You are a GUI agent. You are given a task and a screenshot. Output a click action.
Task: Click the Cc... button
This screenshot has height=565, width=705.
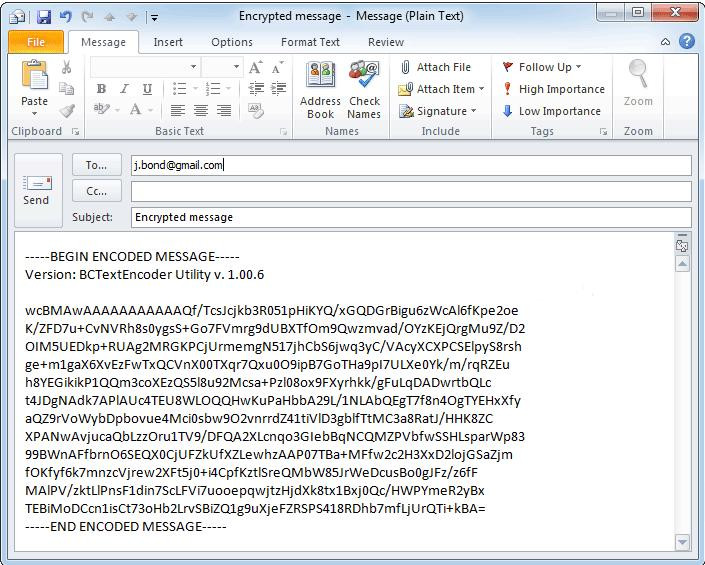point(97,191)
